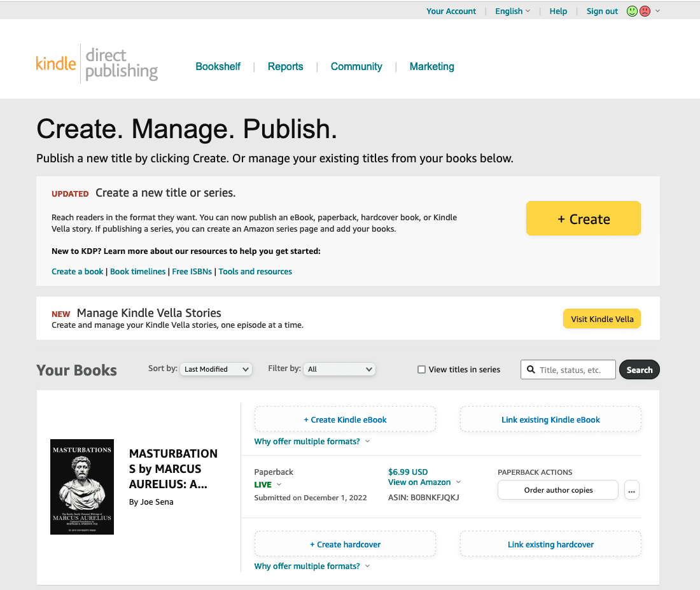
Task: Click the Kindle Direct Publishing logo
Action: coord(97,64)
